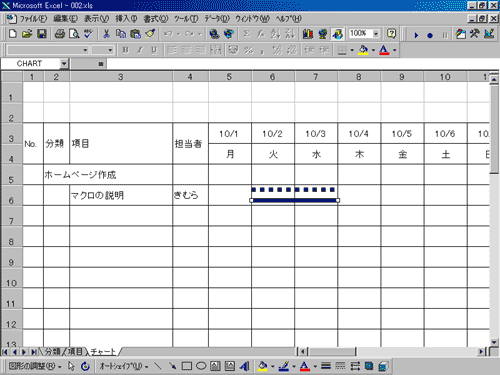
Task: Open the 表示(V) menu
Action: (x=96, y=19)
